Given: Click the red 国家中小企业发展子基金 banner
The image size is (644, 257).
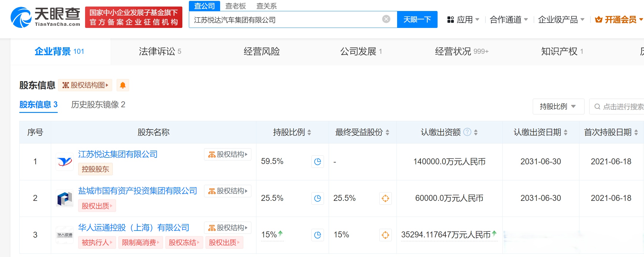Looking at the screenshot, I should tap(134, 17).
